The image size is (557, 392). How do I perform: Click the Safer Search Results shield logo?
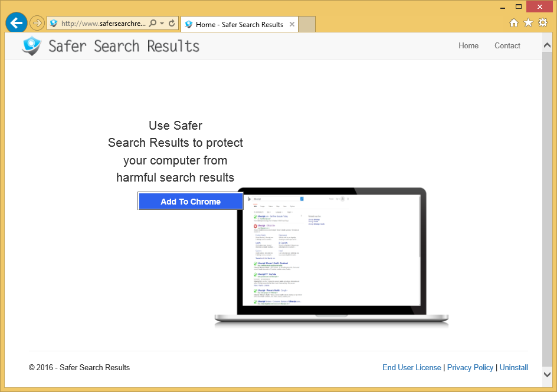point(31,46)
